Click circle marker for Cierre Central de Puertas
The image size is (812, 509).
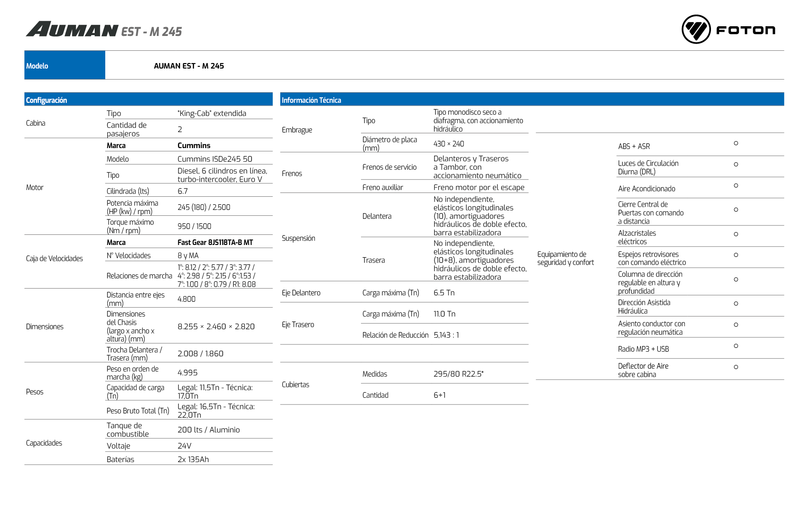point(736,210)
